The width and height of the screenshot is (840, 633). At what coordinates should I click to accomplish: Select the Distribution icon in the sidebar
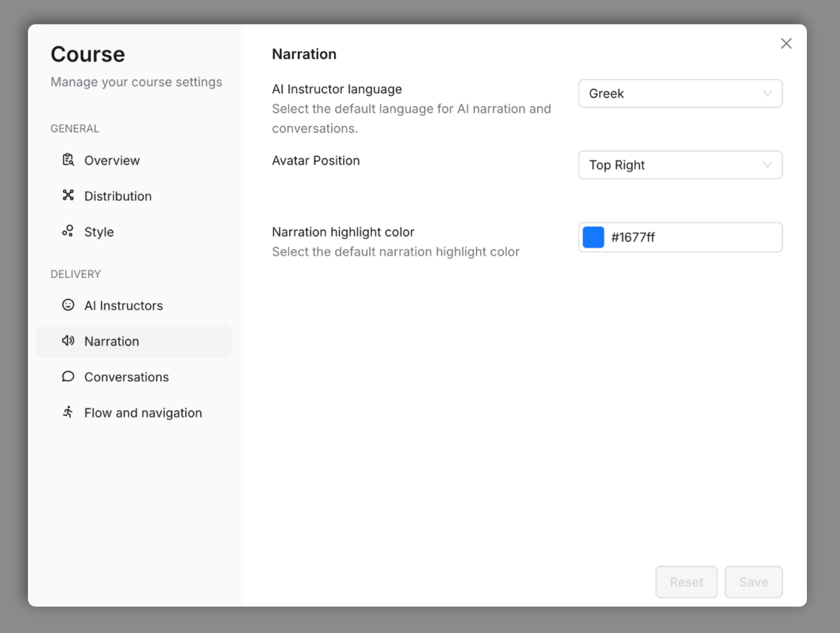tap(67, 195)
